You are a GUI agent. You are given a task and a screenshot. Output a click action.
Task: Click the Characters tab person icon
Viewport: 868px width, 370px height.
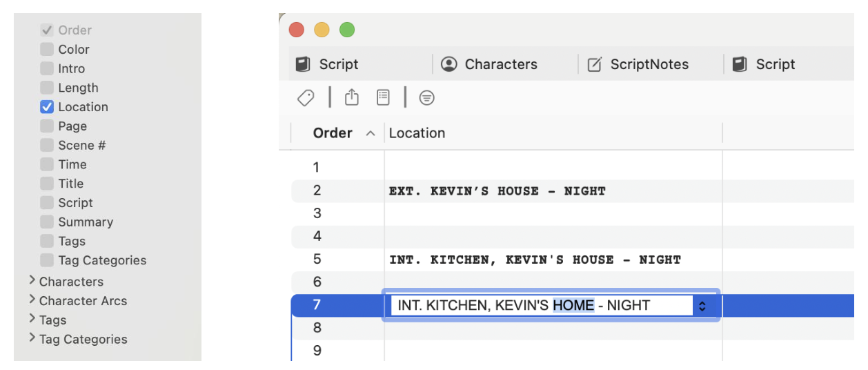click(449, 64)
